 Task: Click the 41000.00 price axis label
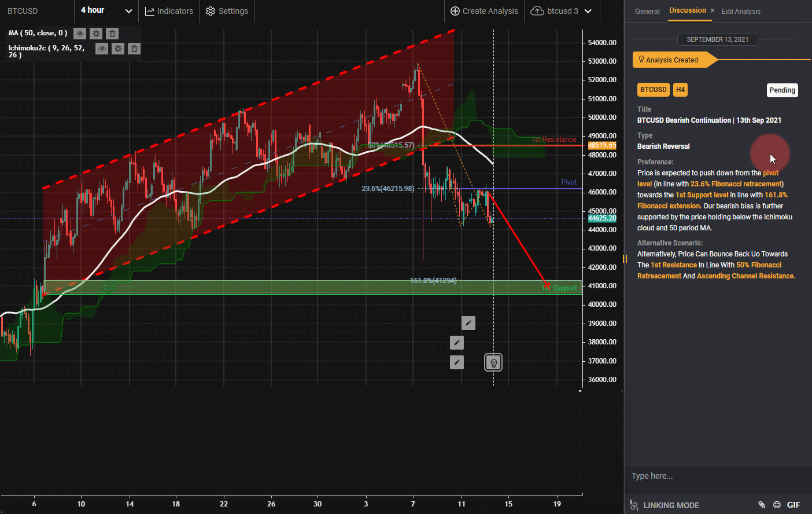602,286
